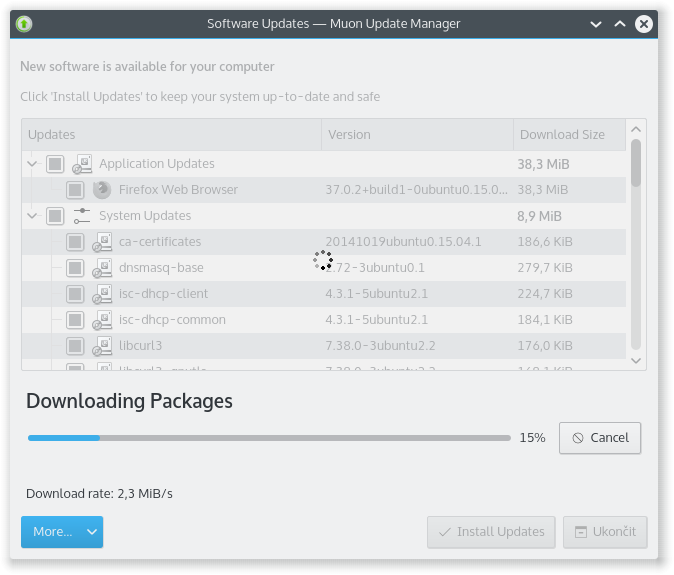Select the isc-dhcp-common row
The image size is (674, 575).
(x=324, y=320)
